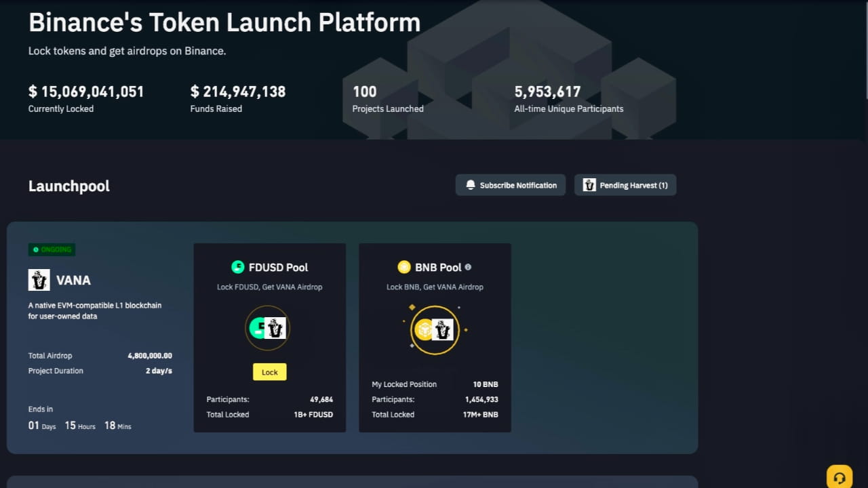
Task: Click the Ends in countdown timer
Action: click(x=79, y=426)
